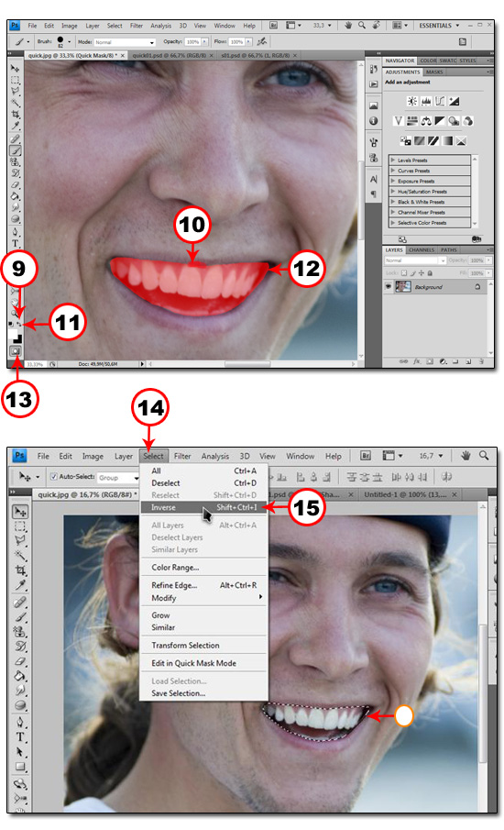
Task: Select the Type tool in the Quick Mask window
Action: (16, 243)
